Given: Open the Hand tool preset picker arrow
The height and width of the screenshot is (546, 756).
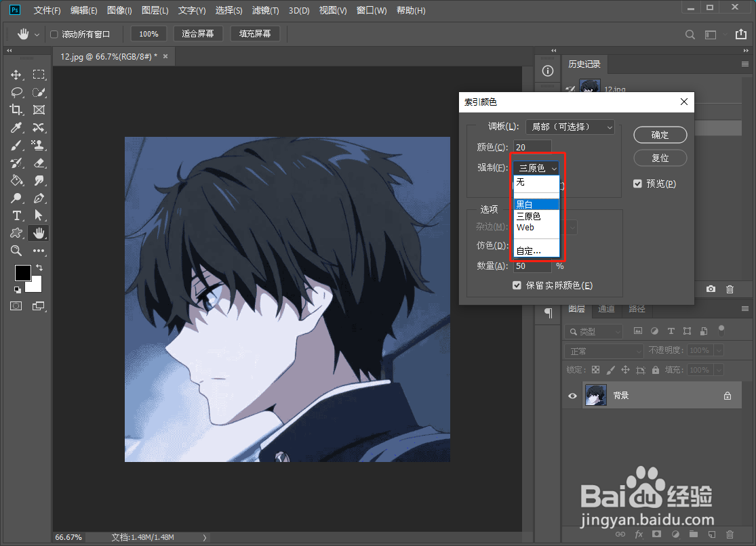Looking at the screenshot, I should click(x=37, y=35).
